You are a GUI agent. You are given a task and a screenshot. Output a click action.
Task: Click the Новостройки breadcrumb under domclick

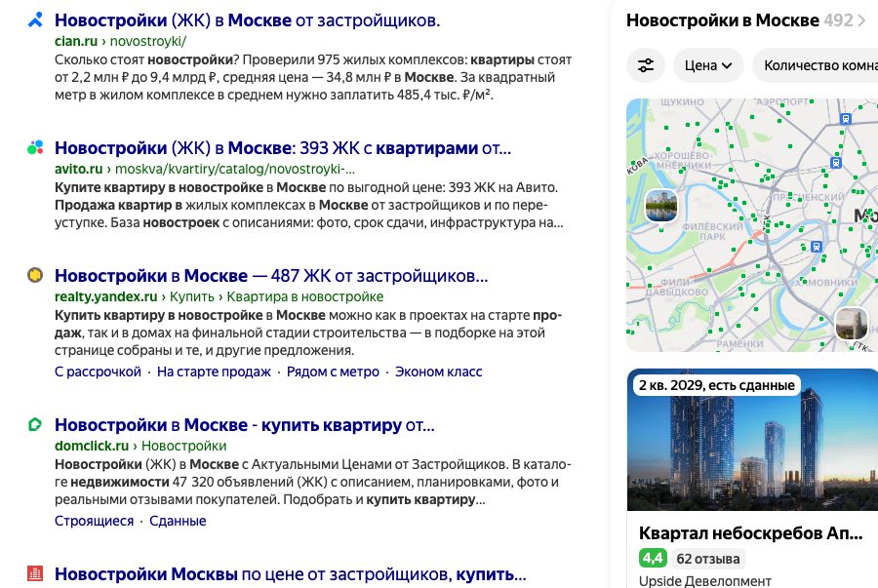click(x=184, y=446)
